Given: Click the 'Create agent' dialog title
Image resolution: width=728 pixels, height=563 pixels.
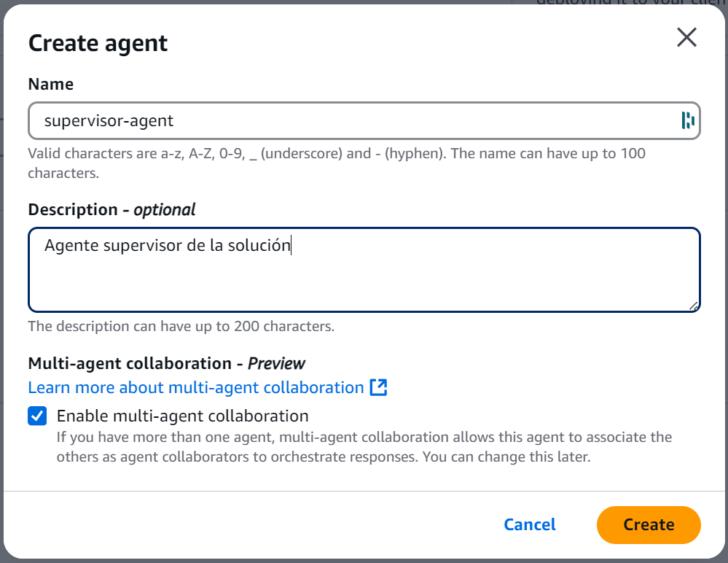Looking at the screenshot, I should click(x=98, y=43).
